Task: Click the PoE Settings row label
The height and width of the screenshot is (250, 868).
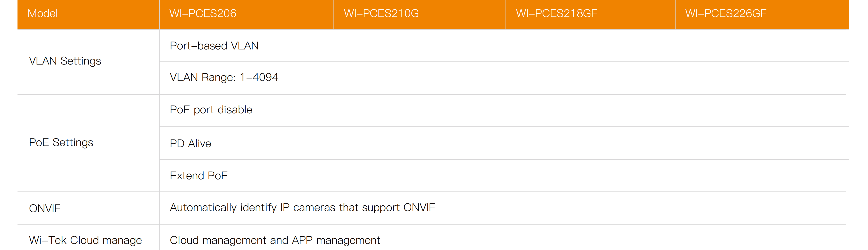Action: click(61, 143)
